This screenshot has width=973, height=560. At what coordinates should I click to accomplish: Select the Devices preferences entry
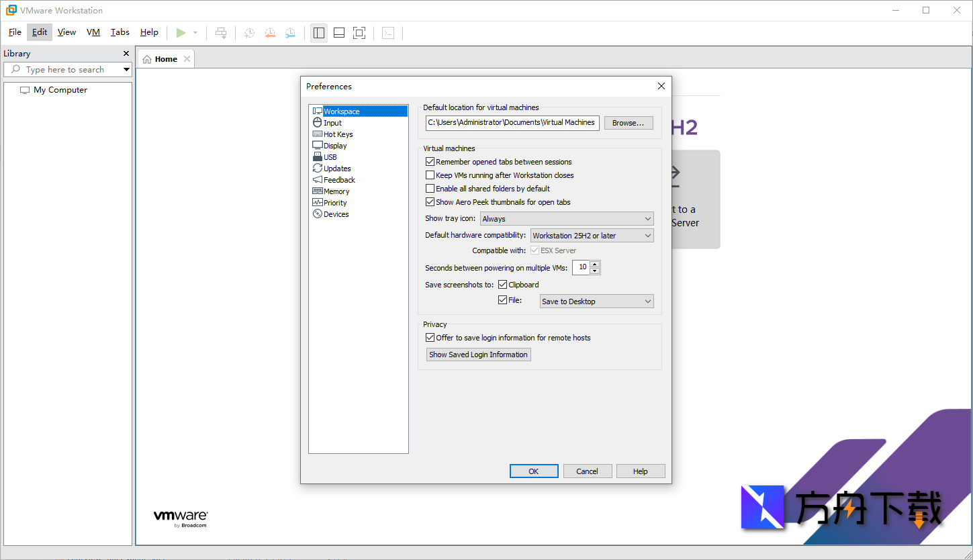[334, 214]
